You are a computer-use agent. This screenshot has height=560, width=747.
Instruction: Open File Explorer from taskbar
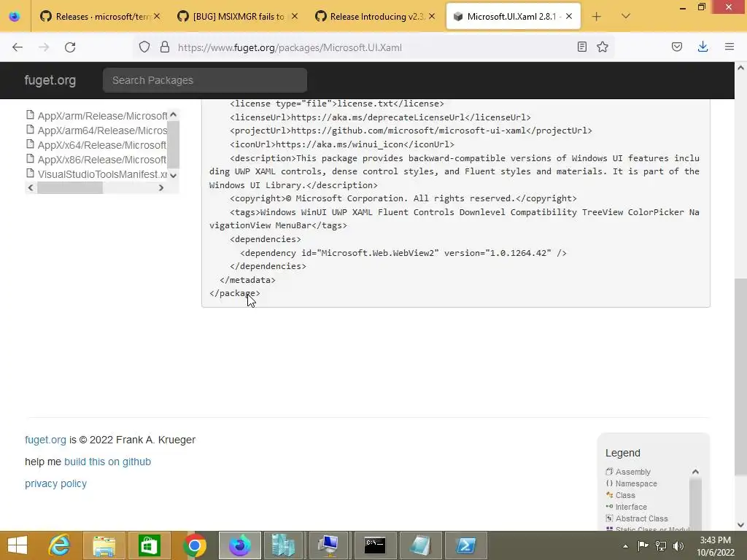point(104,545)
